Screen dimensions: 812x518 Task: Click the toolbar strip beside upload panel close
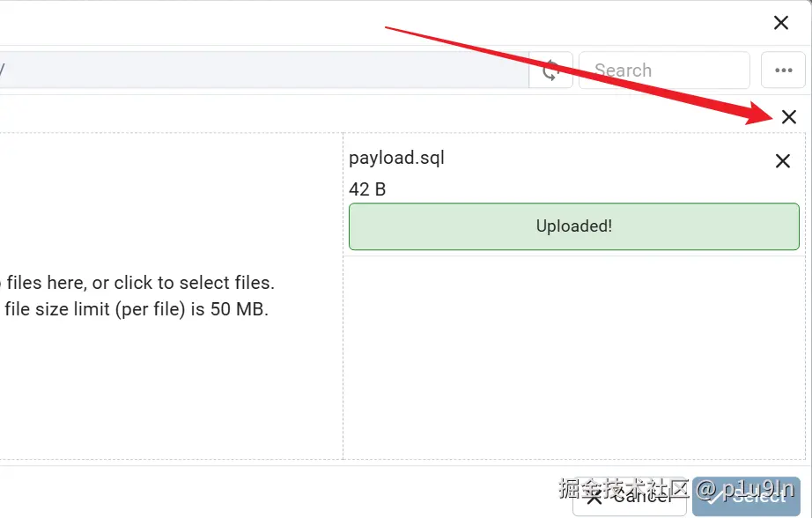(388, 115)
